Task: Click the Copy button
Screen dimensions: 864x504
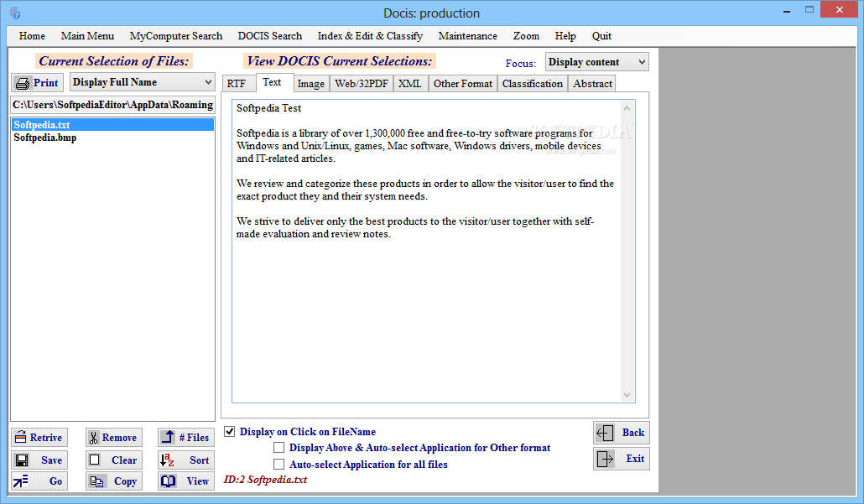Action: coord(113,481)
